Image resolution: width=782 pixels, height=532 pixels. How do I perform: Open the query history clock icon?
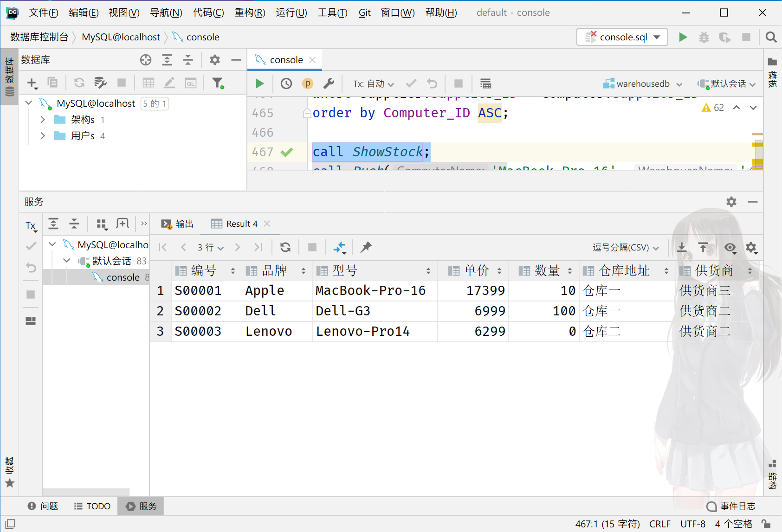[286, 83]
